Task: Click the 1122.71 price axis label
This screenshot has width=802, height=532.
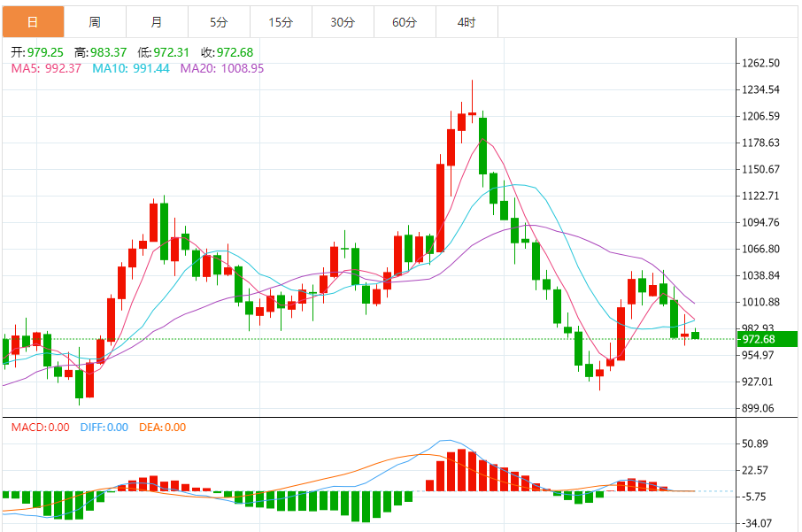Action: (760, 196)
